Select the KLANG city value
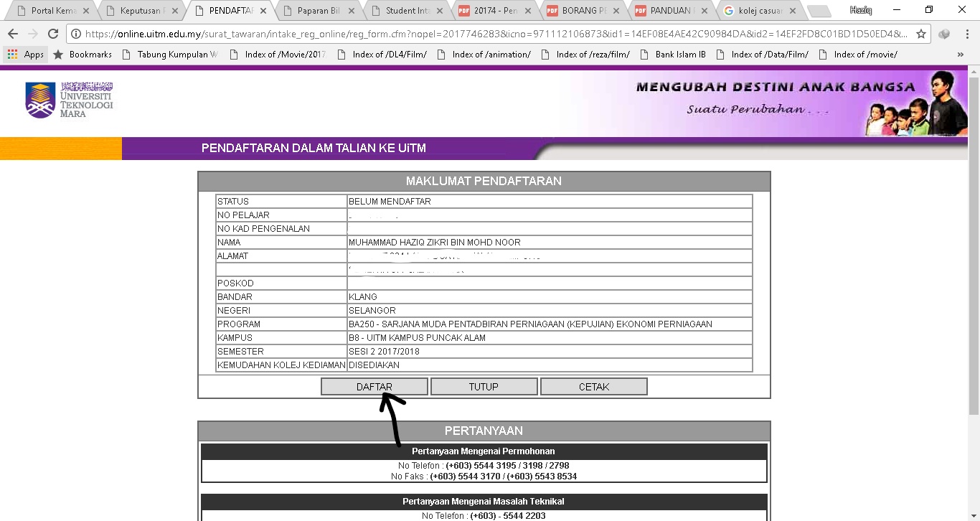This screenshot has width=980, height=521. (x=363, y=297)
